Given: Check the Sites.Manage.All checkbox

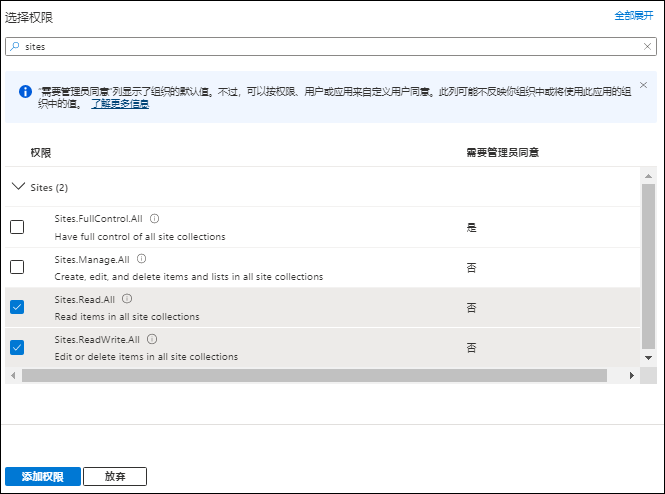Looking at the screenshot, I should (17, 267).
